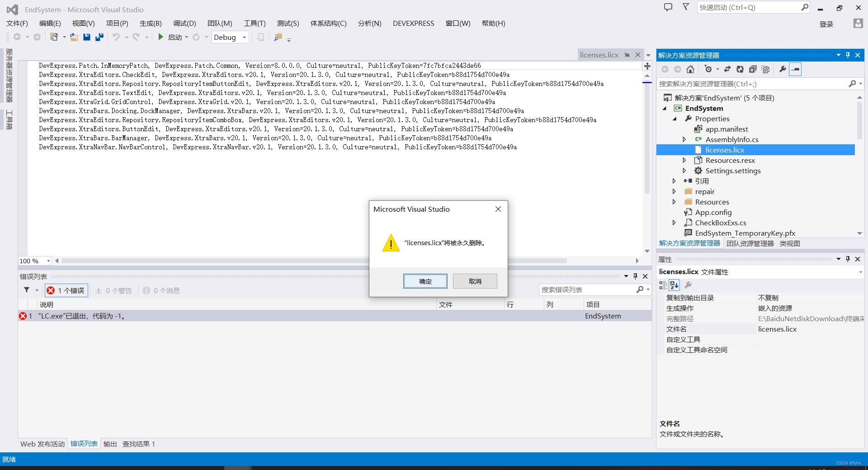Viewport: 868px width, 470px height.
Task: Open the 调试(D) debug menu
Action: 184,24
